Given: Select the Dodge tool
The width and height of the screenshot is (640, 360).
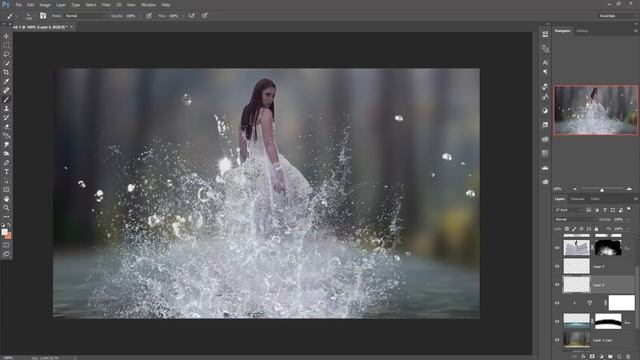Looking at the screenshot, I should coord(6,153).
